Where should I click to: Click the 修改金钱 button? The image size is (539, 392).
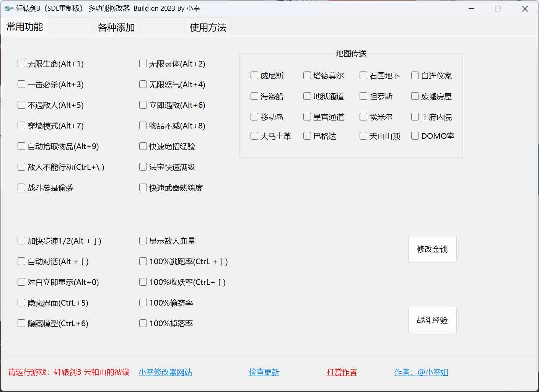432,249
